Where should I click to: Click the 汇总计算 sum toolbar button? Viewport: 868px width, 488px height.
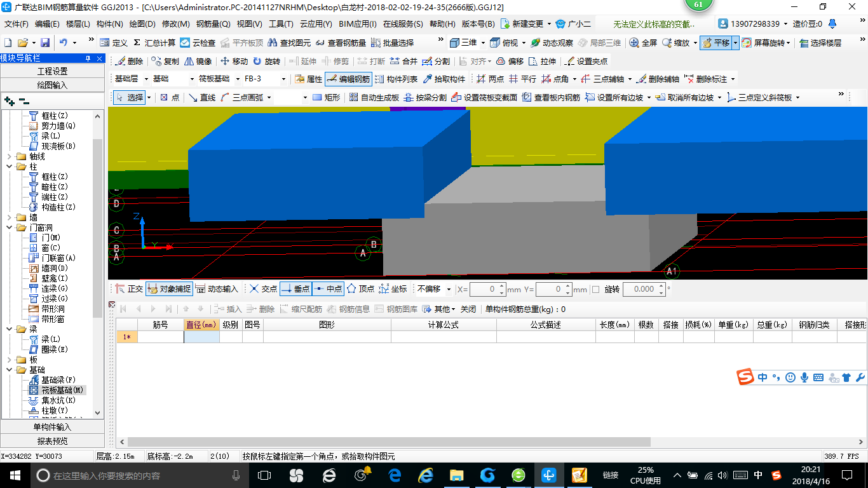click(154, 43)
